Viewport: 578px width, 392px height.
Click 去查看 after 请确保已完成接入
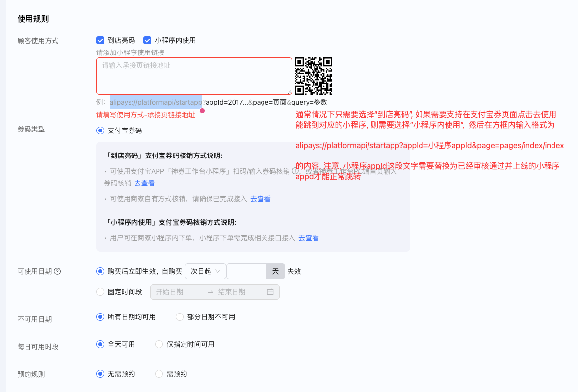click(x=260, y=199)
